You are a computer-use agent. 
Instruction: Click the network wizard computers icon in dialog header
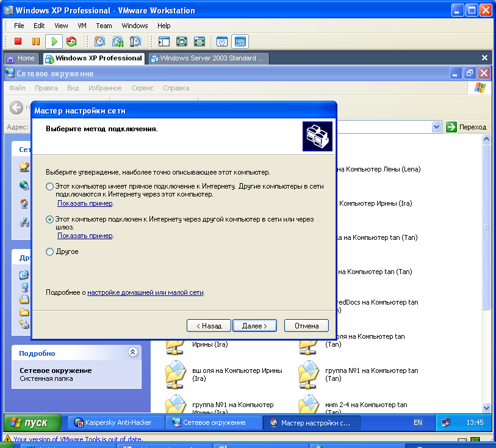coord(317,136)
